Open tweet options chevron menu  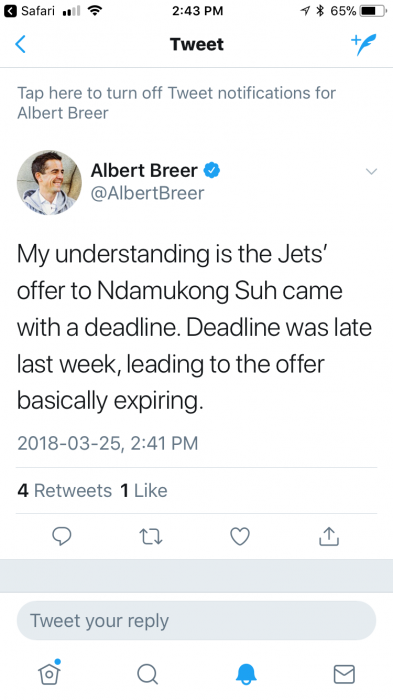(x=372, y=171)
